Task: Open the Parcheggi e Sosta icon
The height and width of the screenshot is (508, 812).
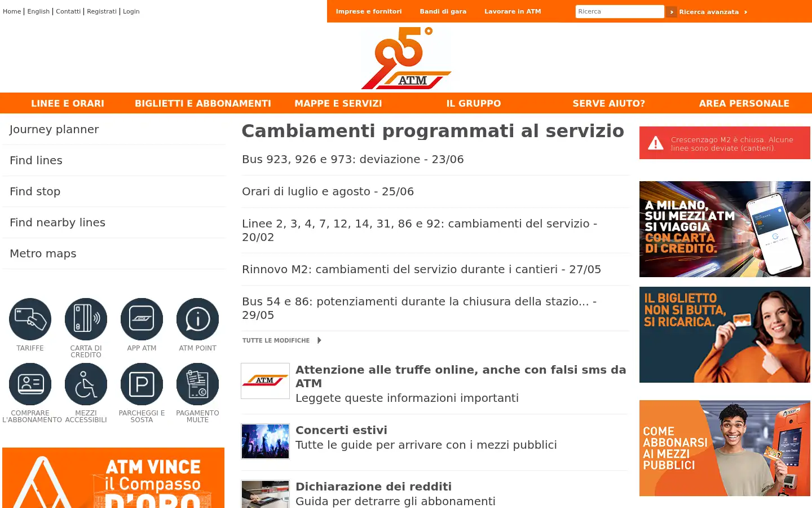Action: tap(142, 384)
